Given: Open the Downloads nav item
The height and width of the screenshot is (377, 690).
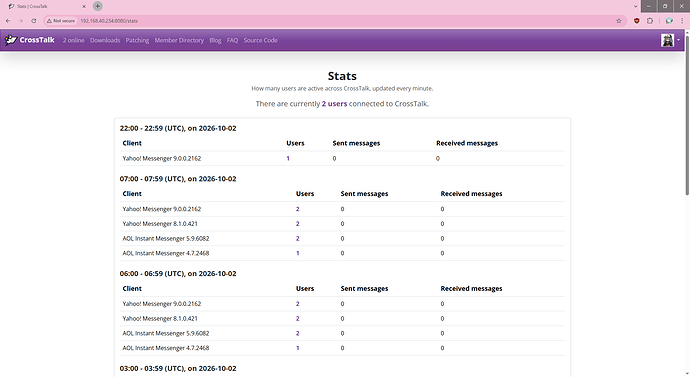Looking at the screenshot, I should coord(105,40).
